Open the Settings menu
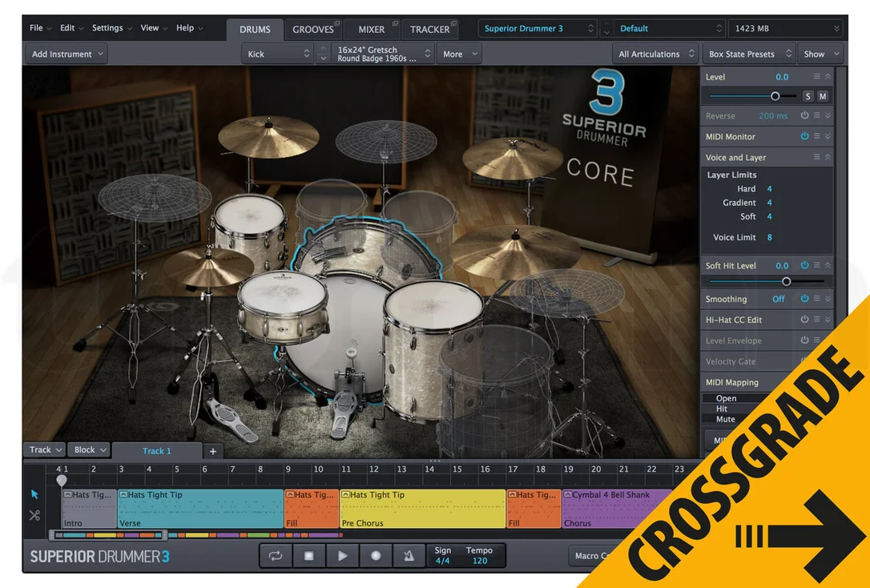The width and height of the screenshot is (870, 588). [111, 28]
